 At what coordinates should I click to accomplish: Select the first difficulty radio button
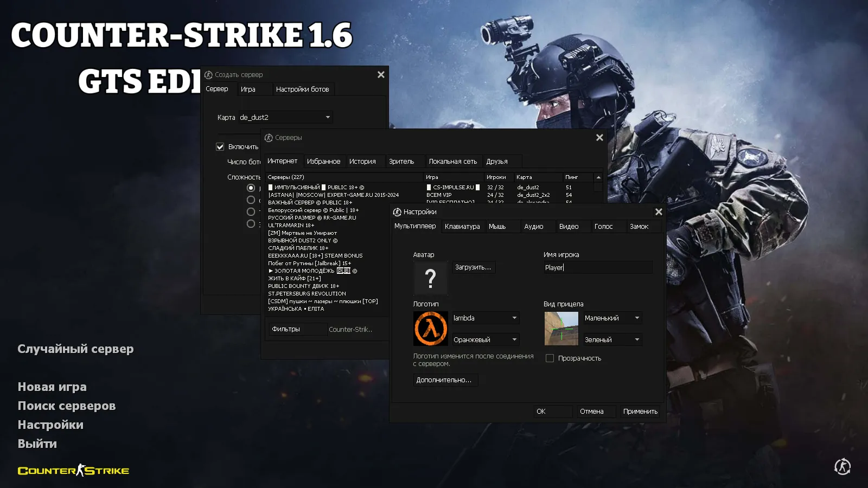pyautogui.click(x=251, y=188)
